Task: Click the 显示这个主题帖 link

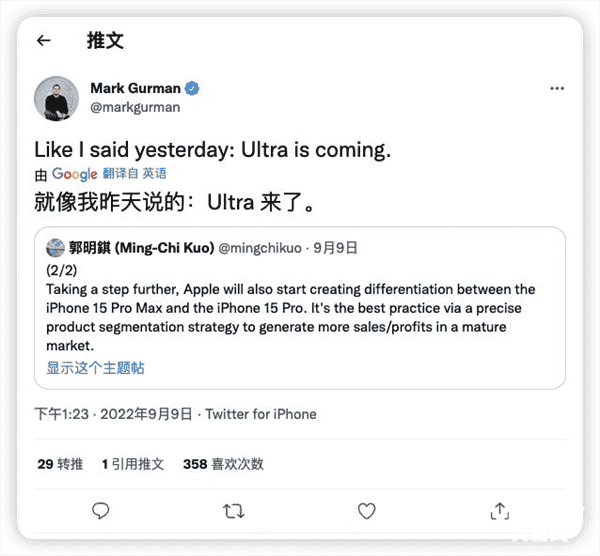Action: pos(96,368)
